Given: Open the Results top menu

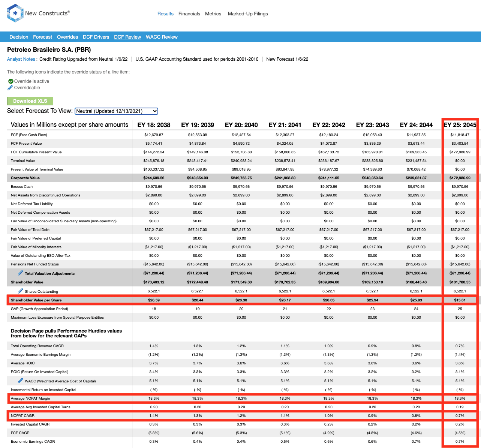Looking at the screenshot, I should pos(165,14).
